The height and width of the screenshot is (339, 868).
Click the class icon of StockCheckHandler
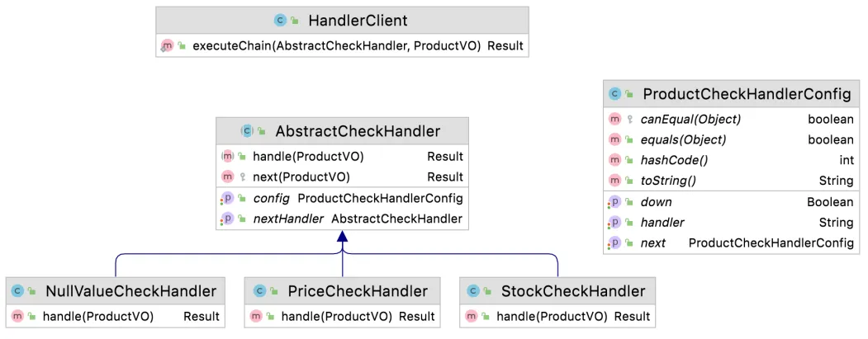[x=473, y=290]
